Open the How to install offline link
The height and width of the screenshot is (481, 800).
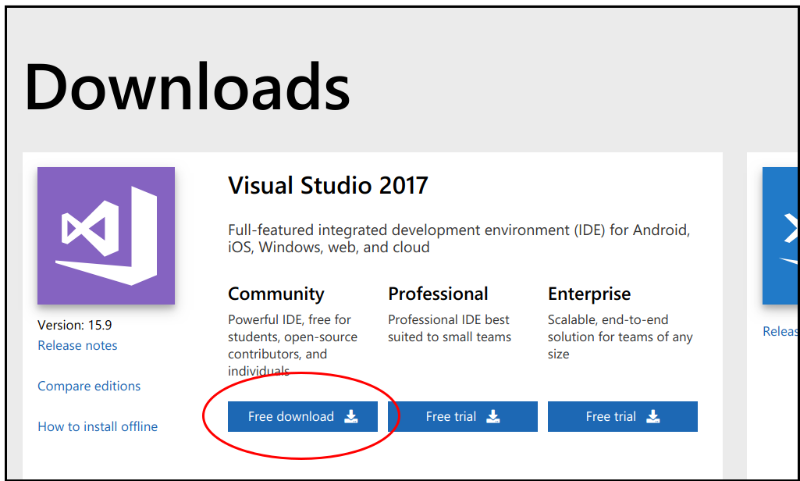click(97, 427)
